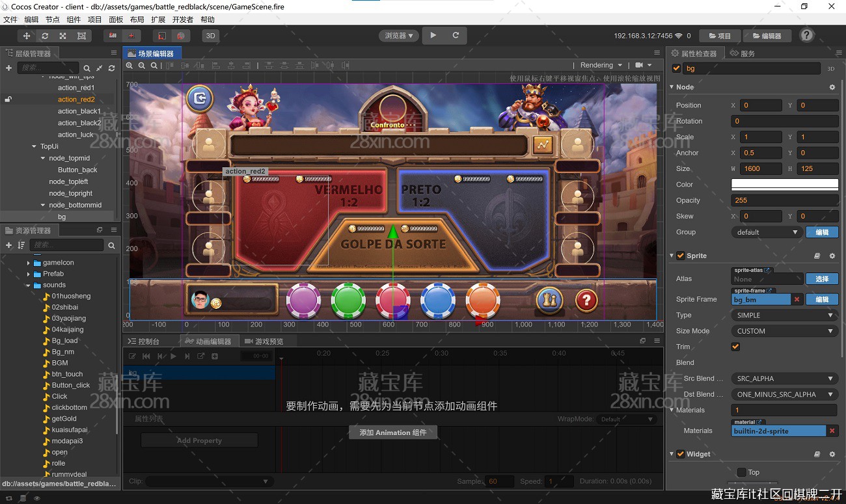846x504 pixels.
Task: Toggle the 3D view mode button
Action: [x=210, y=36]
